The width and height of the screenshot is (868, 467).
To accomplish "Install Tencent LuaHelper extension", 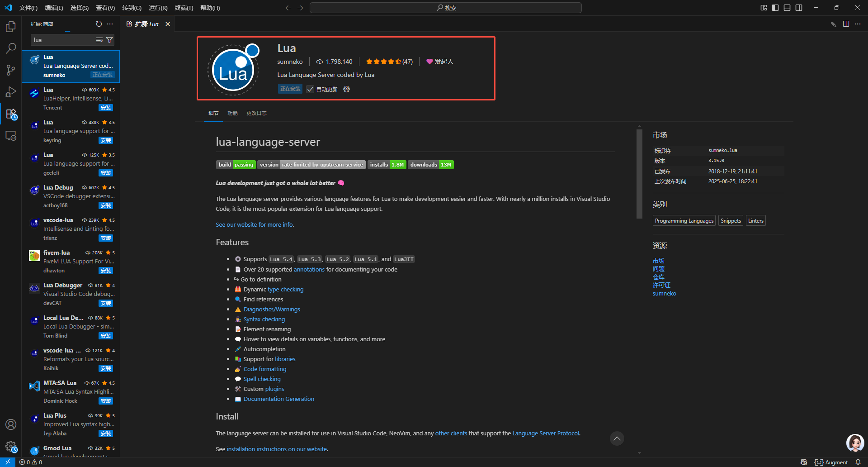I will point(106,108).
